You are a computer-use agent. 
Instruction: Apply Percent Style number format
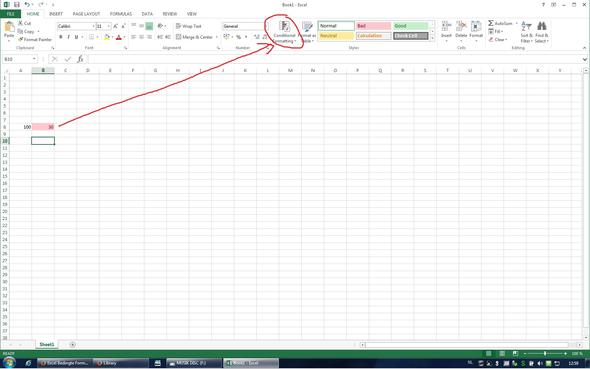(238, 37)
